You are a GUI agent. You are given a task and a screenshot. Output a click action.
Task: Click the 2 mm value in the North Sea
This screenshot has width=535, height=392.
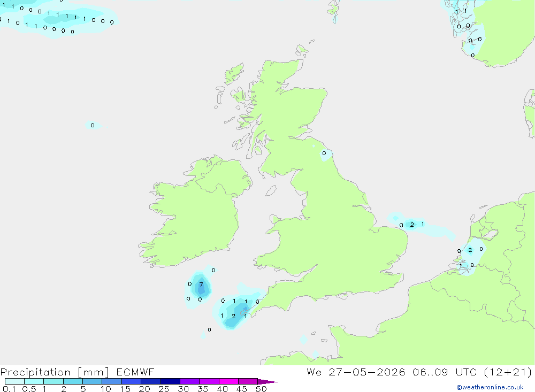tap(412, 225)
